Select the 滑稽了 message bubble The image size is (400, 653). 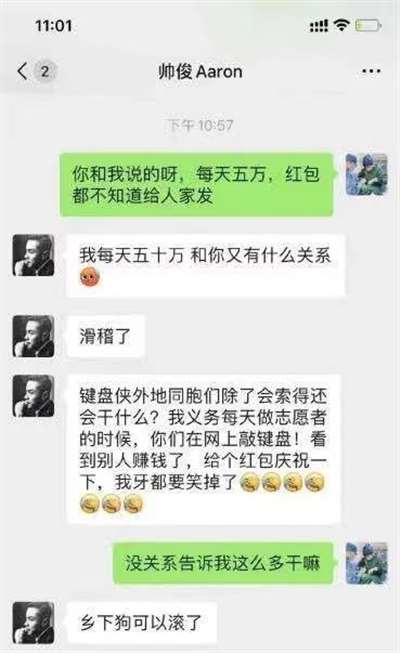click(105, 336)
